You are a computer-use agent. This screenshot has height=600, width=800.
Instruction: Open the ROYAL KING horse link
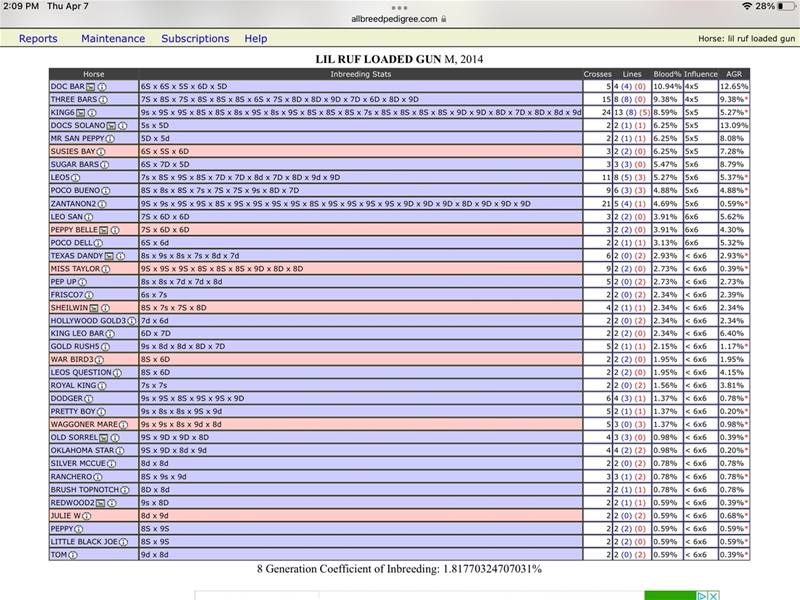[73, 386]
